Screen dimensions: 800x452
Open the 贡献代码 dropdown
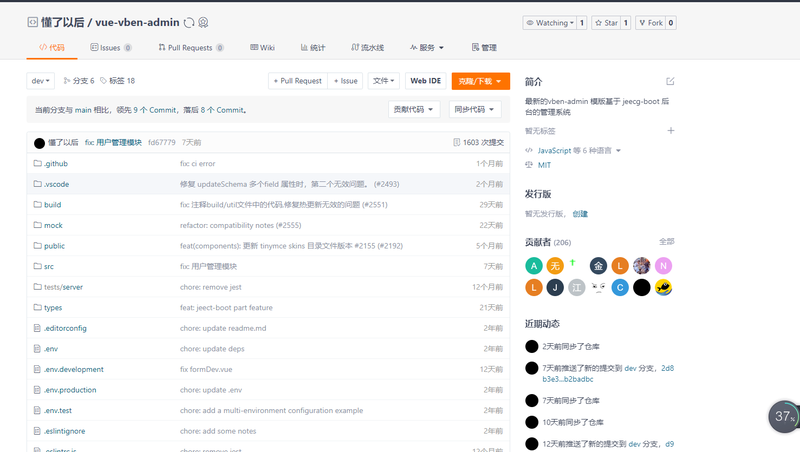(414, 109)
